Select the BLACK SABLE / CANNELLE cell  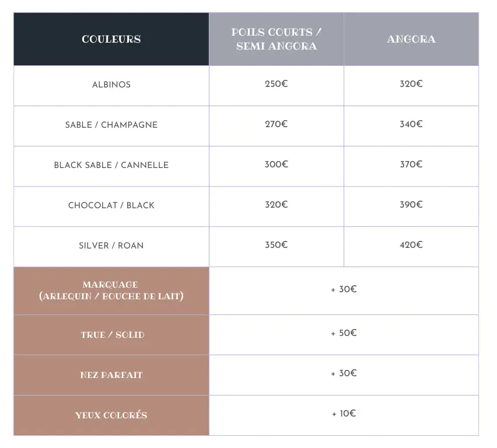pos(111,165)
